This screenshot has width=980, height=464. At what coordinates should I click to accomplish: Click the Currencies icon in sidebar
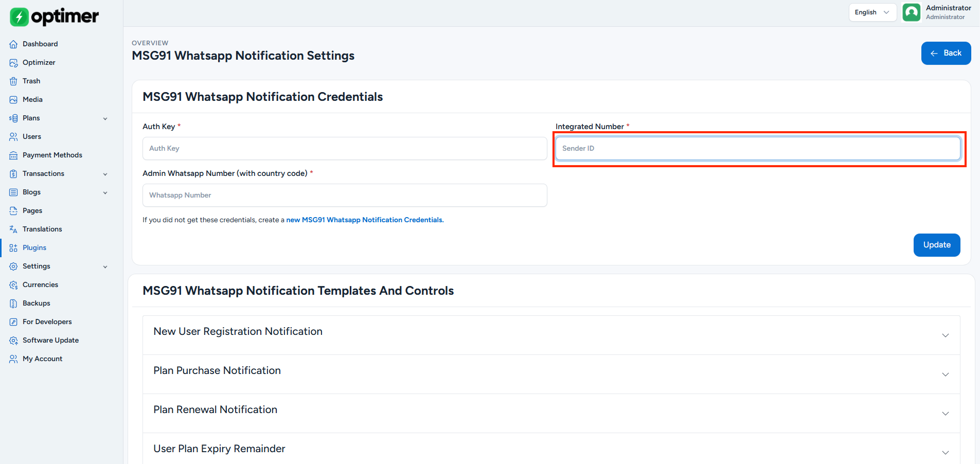[13, 285]
